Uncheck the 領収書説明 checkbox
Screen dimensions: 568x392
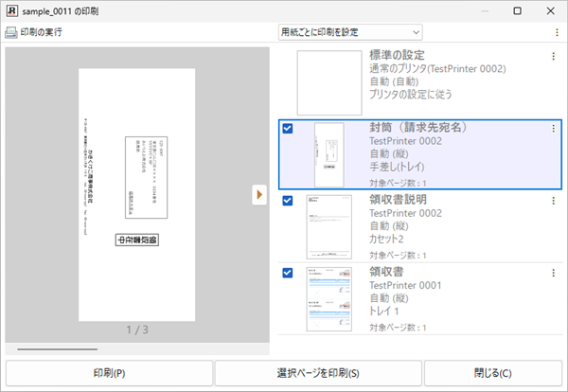coord(288,201)
